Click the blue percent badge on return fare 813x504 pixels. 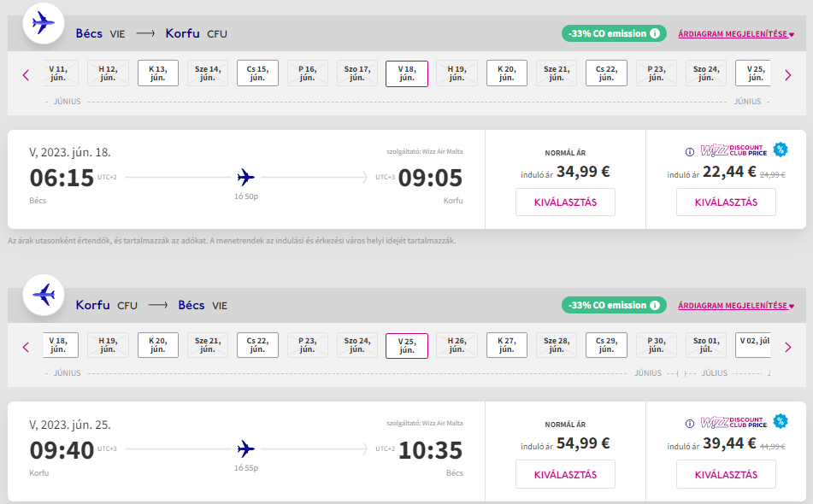(780, 421)
